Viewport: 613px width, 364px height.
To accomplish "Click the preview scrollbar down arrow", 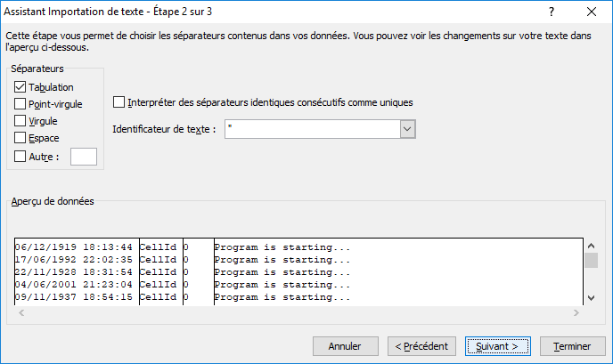I will [x=591, y=298].
